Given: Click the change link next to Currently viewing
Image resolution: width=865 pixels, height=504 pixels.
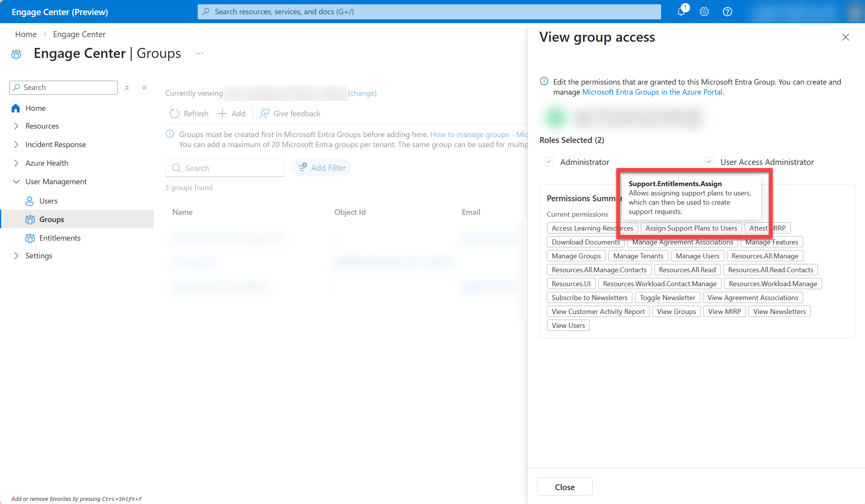Looking at the screenshot, I should (362, 93).
